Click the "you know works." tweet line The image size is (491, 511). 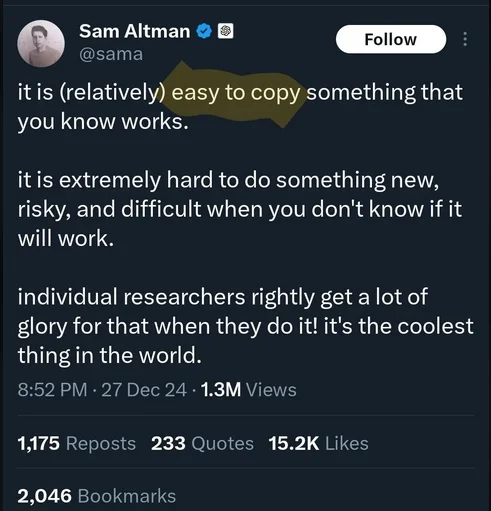tap(103, 122)
